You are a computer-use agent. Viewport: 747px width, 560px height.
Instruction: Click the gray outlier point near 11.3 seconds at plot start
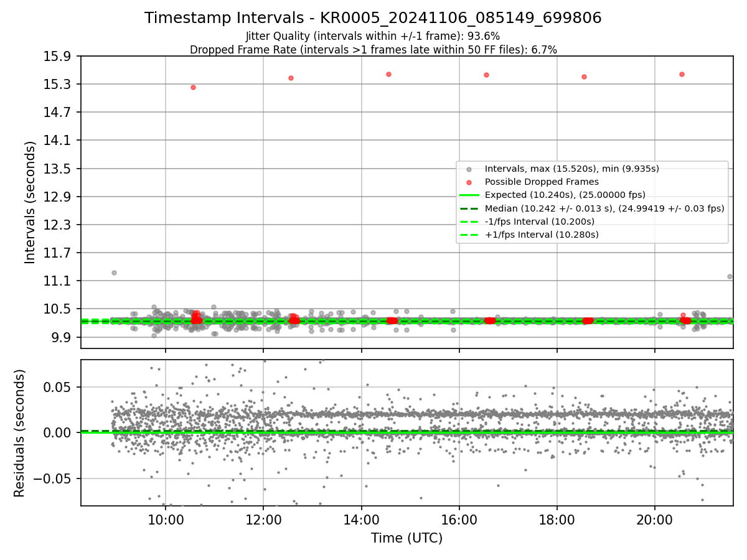tap(114, 273)
